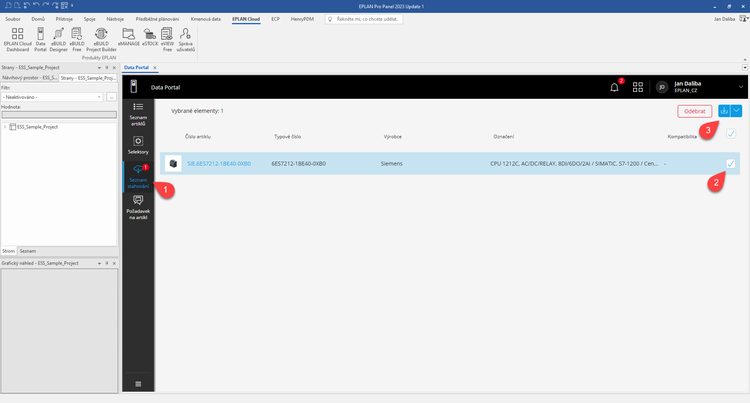750x403 pixels.
Task: Open the Soubor menu
Action: [x=13, y=19]
